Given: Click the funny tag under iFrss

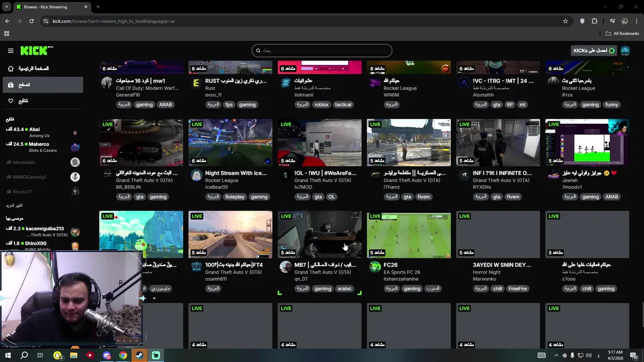Looking at the screenshot, I should (612, 105).
